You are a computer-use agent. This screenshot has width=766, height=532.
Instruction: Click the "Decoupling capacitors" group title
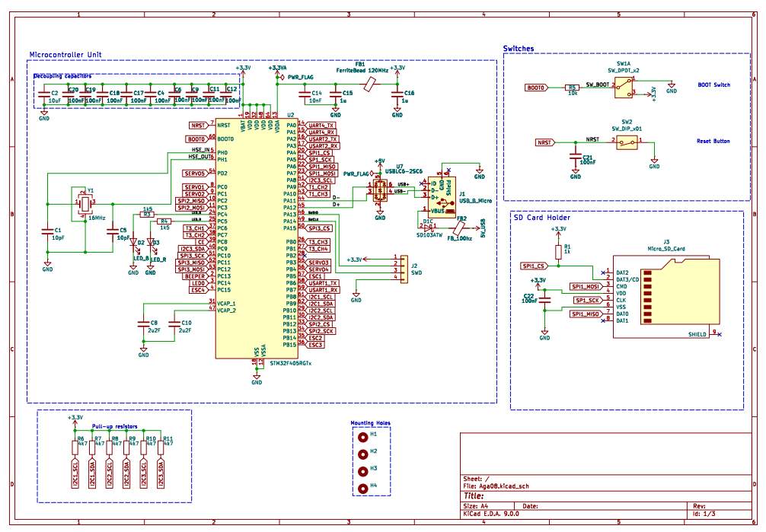tap(62, 77)
